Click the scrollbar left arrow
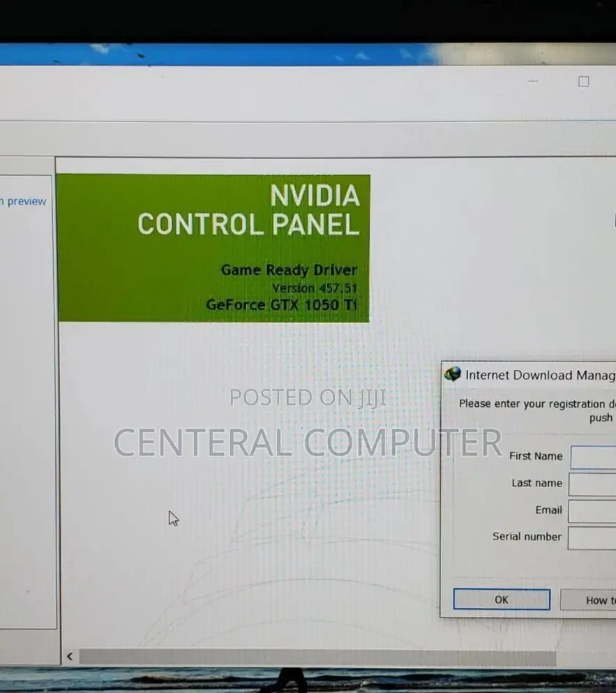This screenshot has width=616, height=693. [69, 657]
